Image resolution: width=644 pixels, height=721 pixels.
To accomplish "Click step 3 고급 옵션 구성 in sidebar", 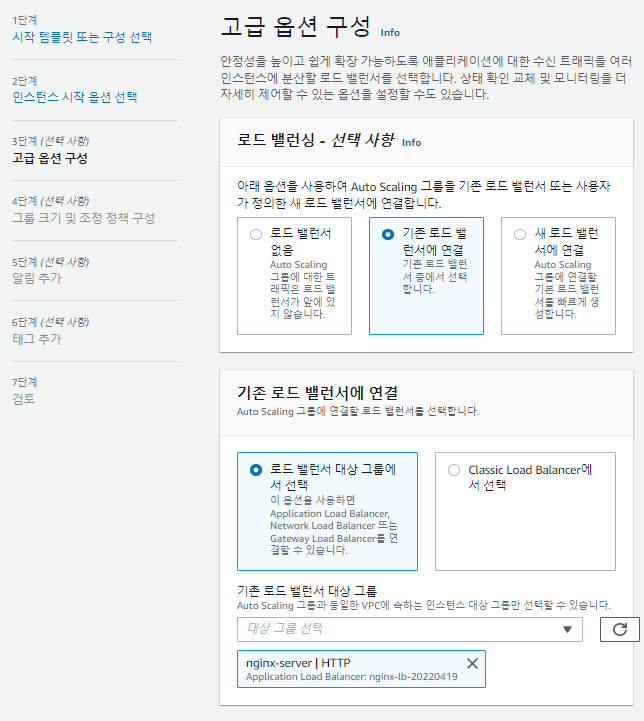I will 50,158.
